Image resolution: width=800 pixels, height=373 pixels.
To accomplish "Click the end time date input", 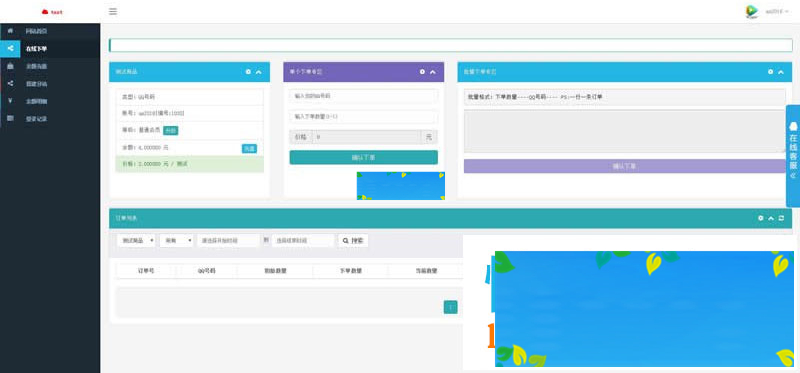I will [303, 240].
